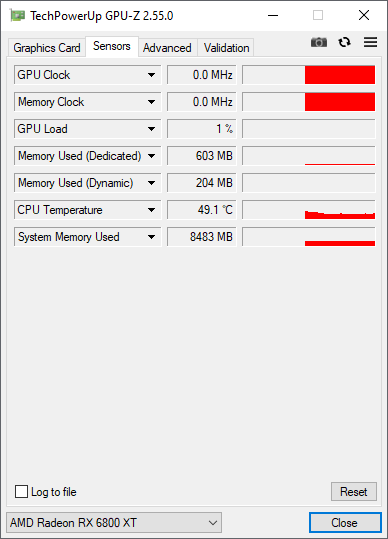This screenshot has width=388, height=539.
Task: Open Memory Used (Dedicated) dropdown
Action: coord(151,156)
